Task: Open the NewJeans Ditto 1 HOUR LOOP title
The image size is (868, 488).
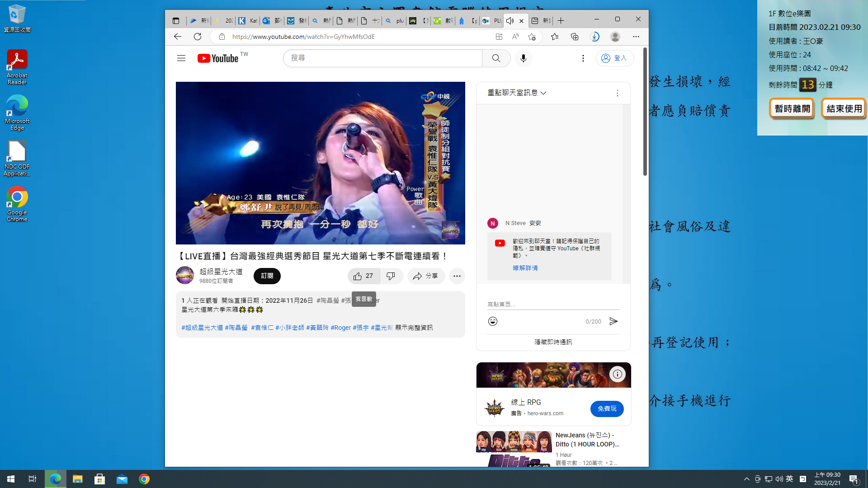Action: (587, 440)
